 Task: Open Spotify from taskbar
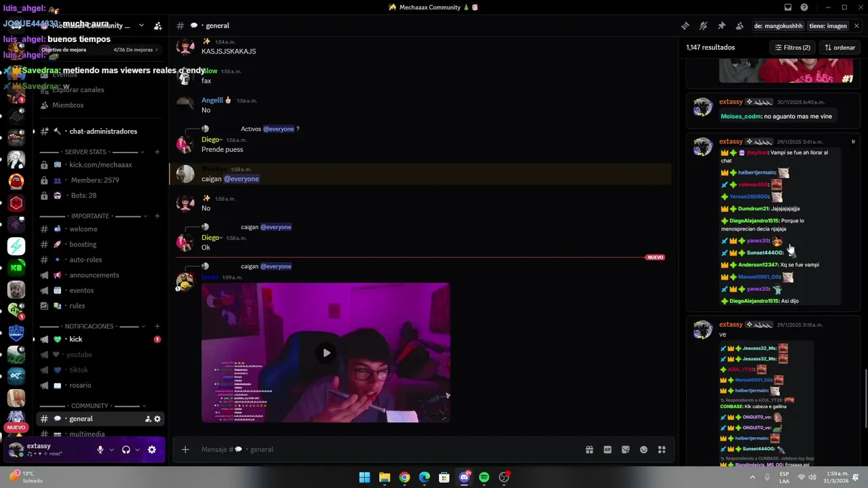click(x=484, y=477)
